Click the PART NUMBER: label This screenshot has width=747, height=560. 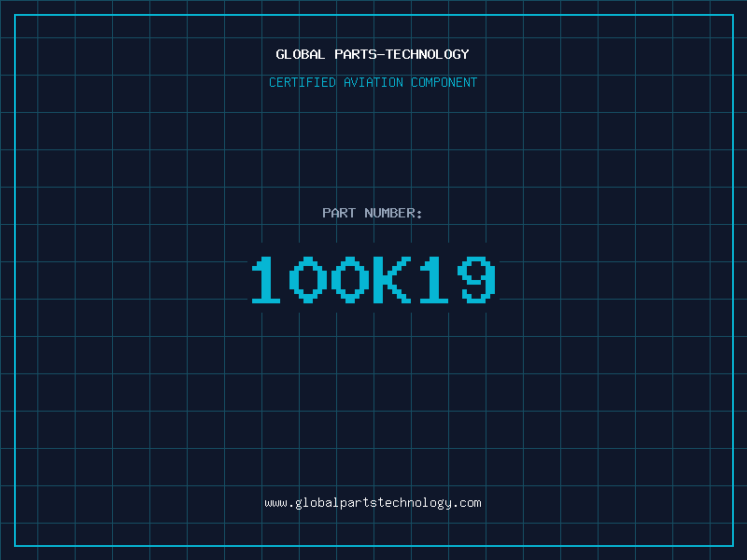pos(373,213)
